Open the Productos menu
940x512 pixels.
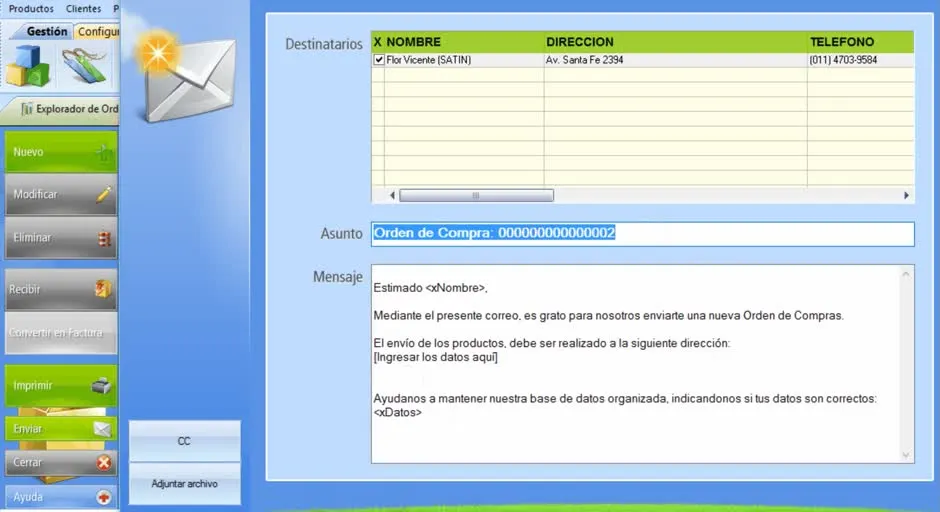point(31,9)
